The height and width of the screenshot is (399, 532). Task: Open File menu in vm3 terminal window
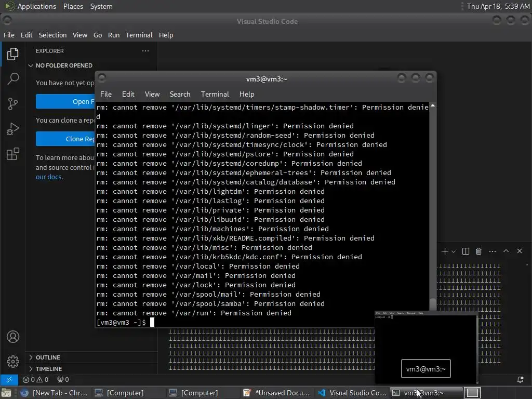pyautogui.click(x=106, y=95)
